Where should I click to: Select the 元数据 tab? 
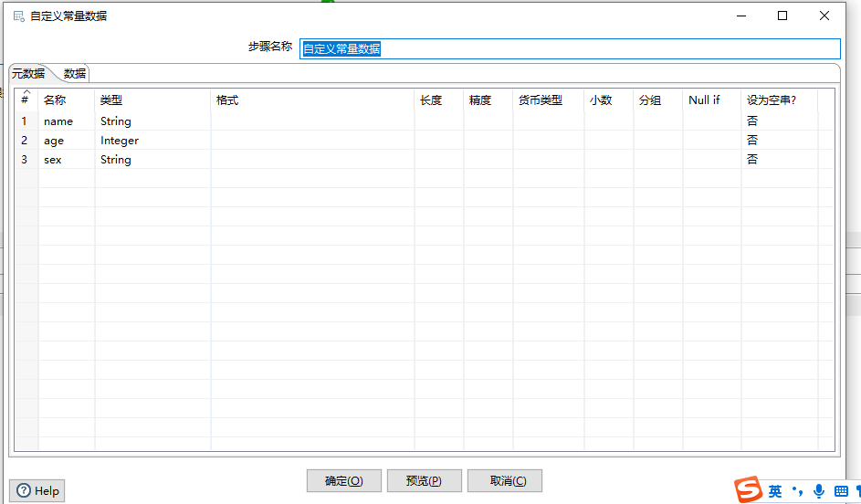coord(28,74)
